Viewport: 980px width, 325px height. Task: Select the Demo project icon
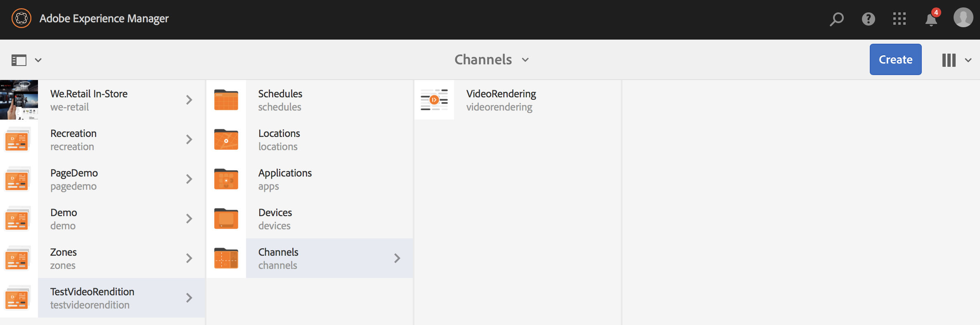click(x=18, y=219)
